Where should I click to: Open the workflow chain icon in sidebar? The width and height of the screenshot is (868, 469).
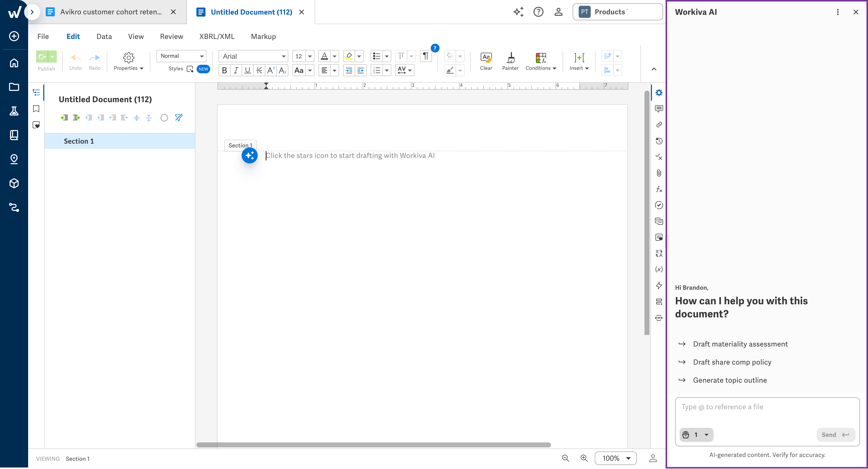pyautogui.click(x=14, y=207)
